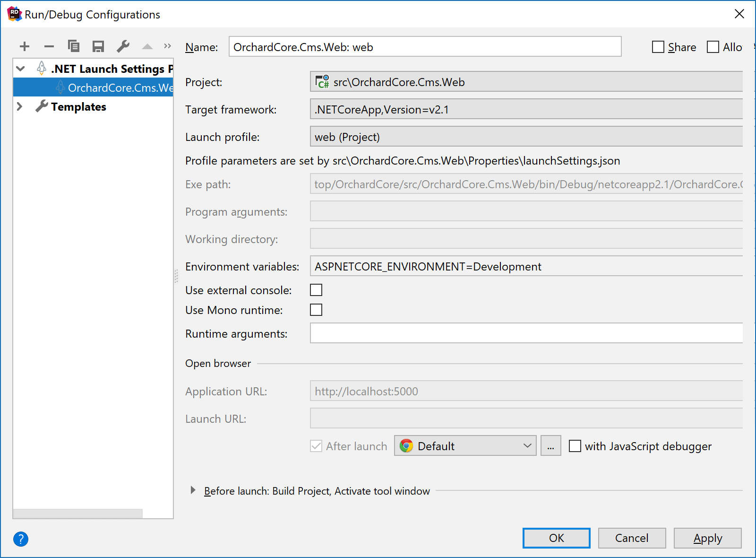Save the current configuration

click(98, 46)
